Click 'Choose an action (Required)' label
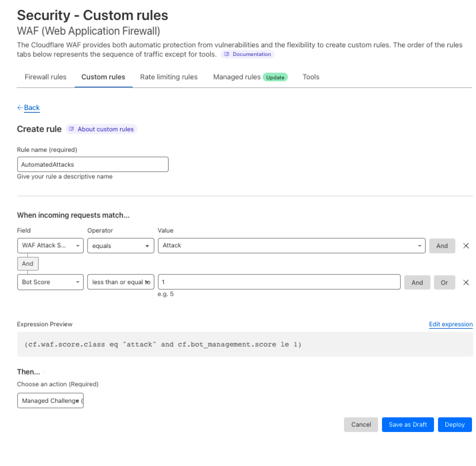 [x=58, y=384]
